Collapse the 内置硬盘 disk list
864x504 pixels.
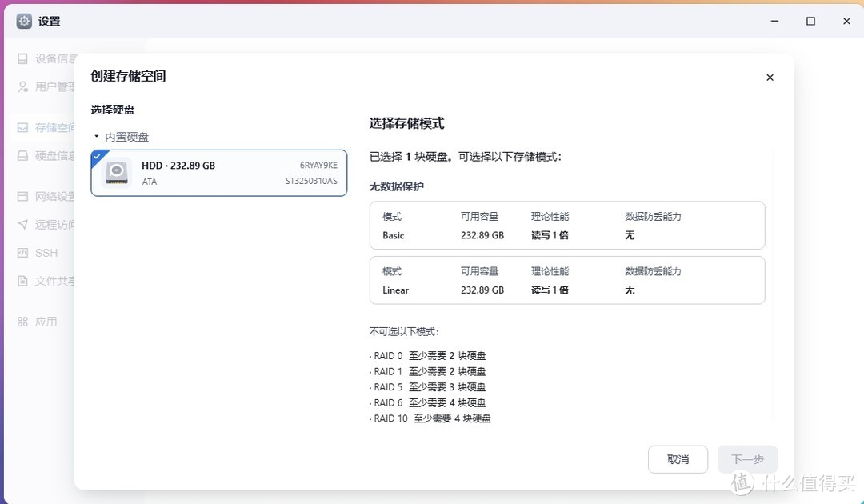96,137
